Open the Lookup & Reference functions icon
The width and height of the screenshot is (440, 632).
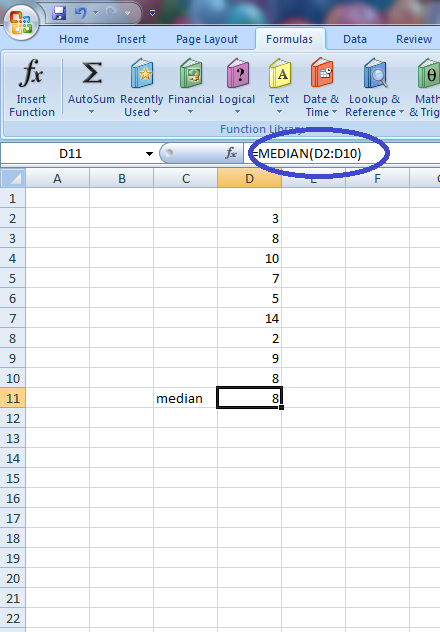(374, 73)
